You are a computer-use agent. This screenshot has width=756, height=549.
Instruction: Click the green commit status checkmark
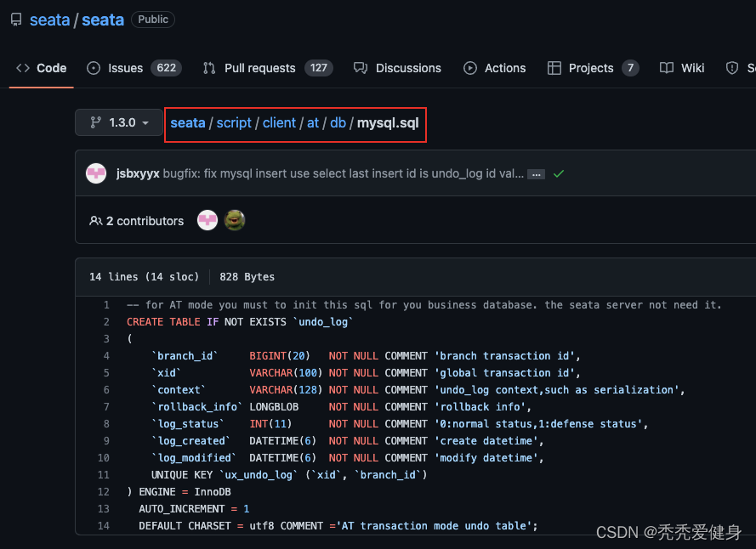559,173
